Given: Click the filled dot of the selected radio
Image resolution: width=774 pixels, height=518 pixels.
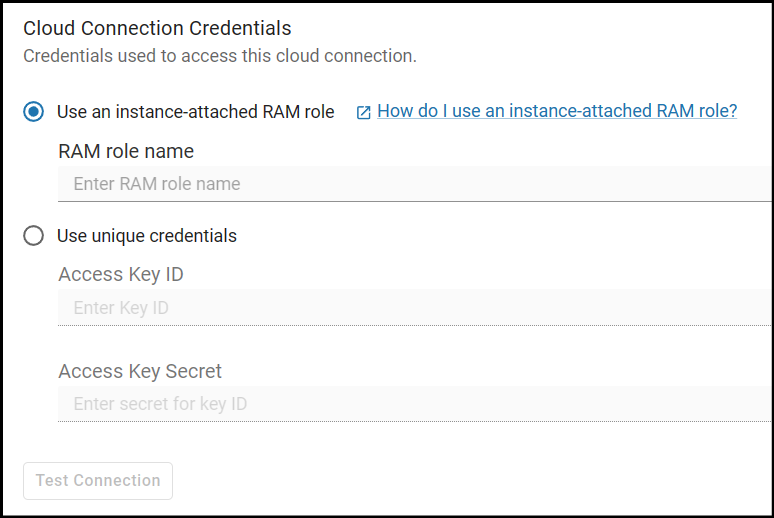Looking at the screenshot, I should [x=34, y=112].
